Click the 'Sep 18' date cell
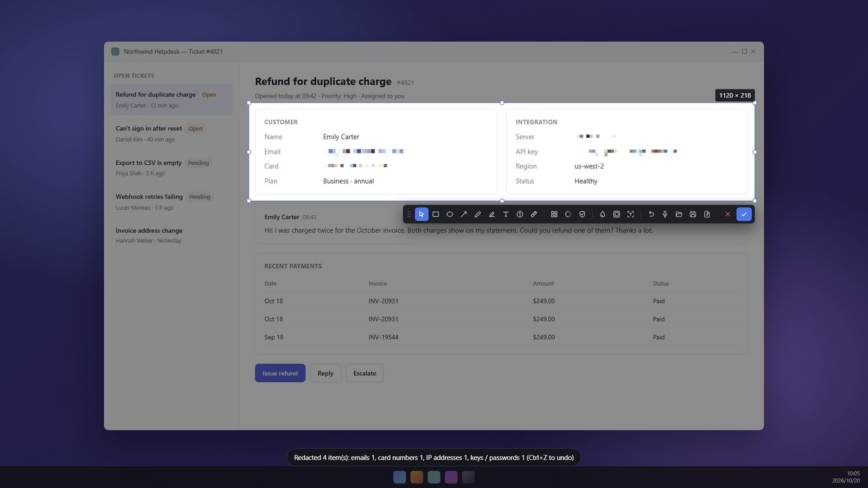Image resolution: width=868 pixels, height=488 pixels. click(x=274, y=337)
